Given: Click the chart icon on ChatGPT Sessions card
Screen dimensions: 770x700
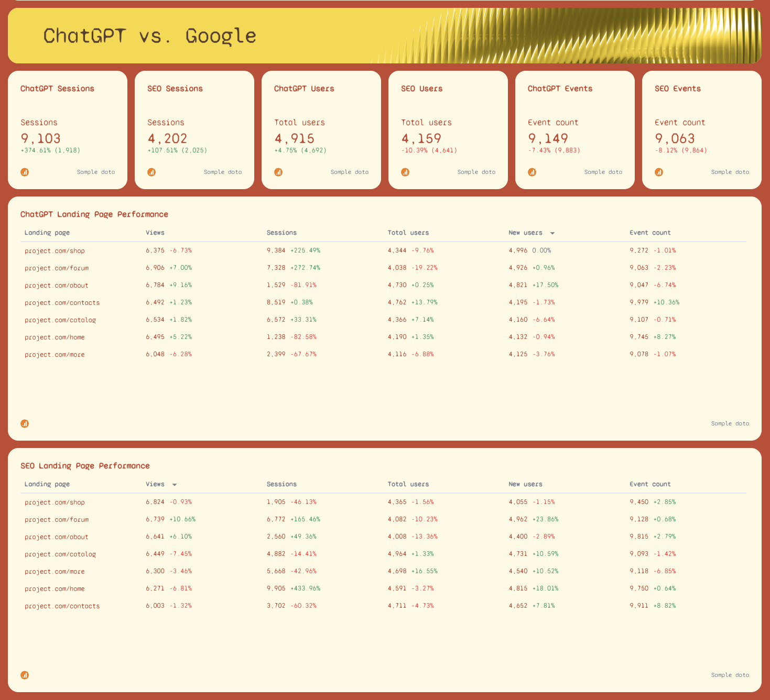Looking at the screenshot, I should pos(25,172).
